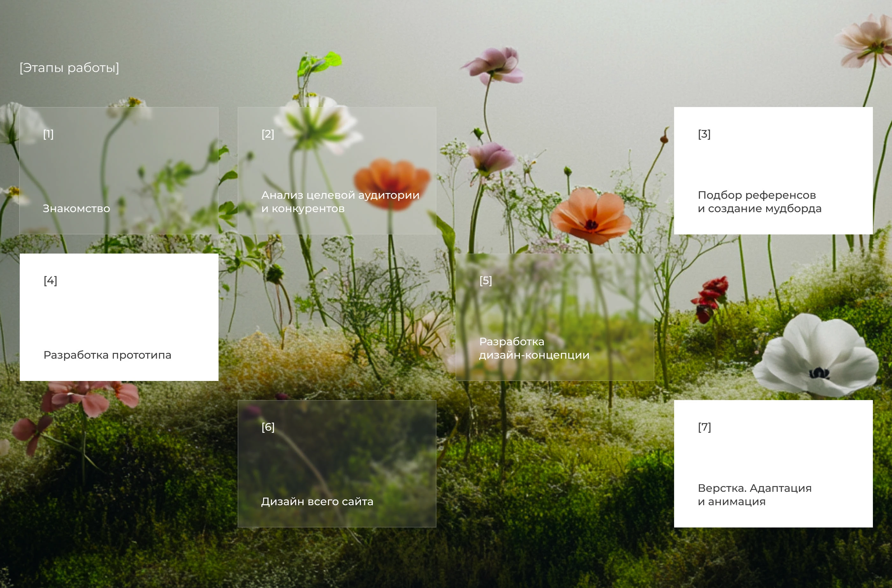Click the [4] number label
This screenshot has width=892, height=588.
(50, 281)
